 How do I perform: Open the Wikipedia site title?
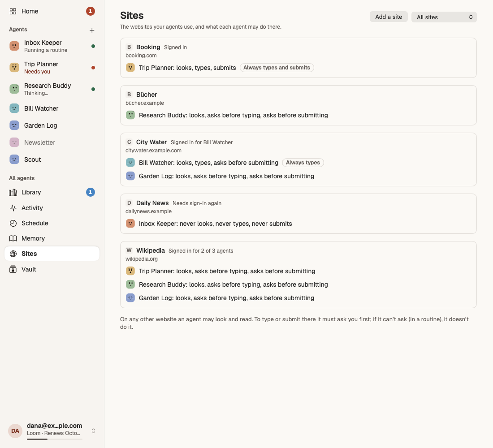pos(150,250)
